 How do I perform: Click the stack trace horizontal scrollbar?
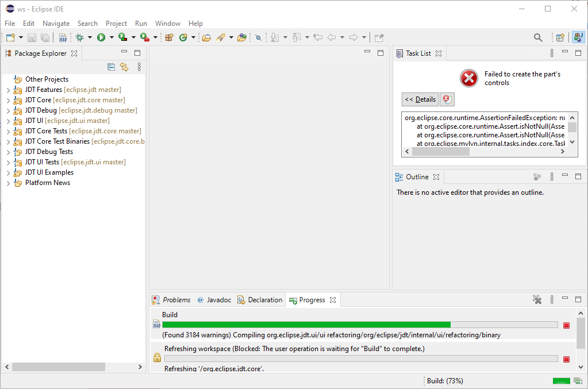coord(441,152)
